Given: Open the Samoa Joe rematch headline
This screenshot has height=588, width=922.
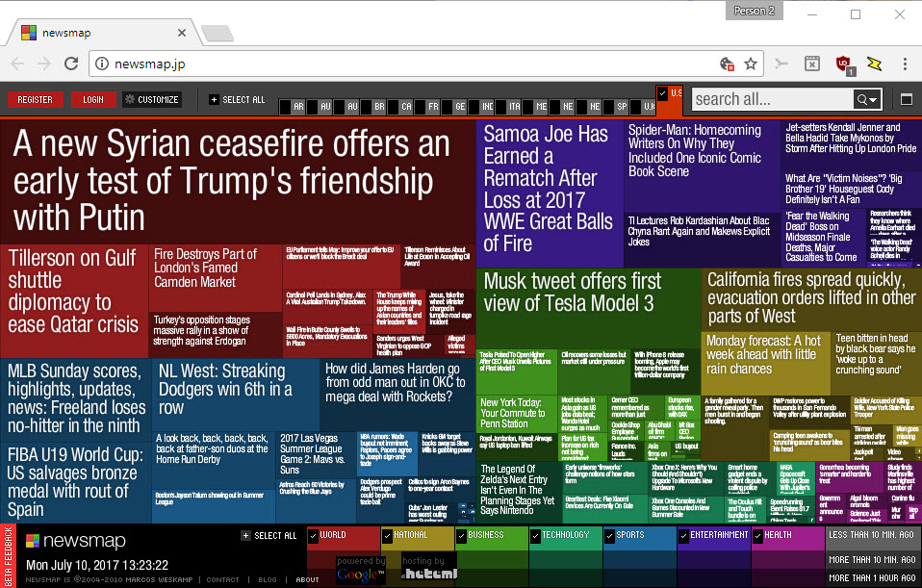Looking at the screenshot, I should 550,193.
